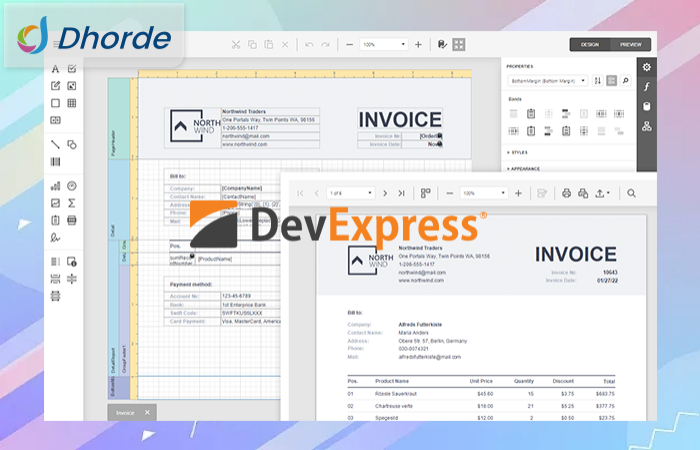Screen dimensions: 700x450
Task: Open the BottomMargin element selector combo box
Action: (548, 80)
